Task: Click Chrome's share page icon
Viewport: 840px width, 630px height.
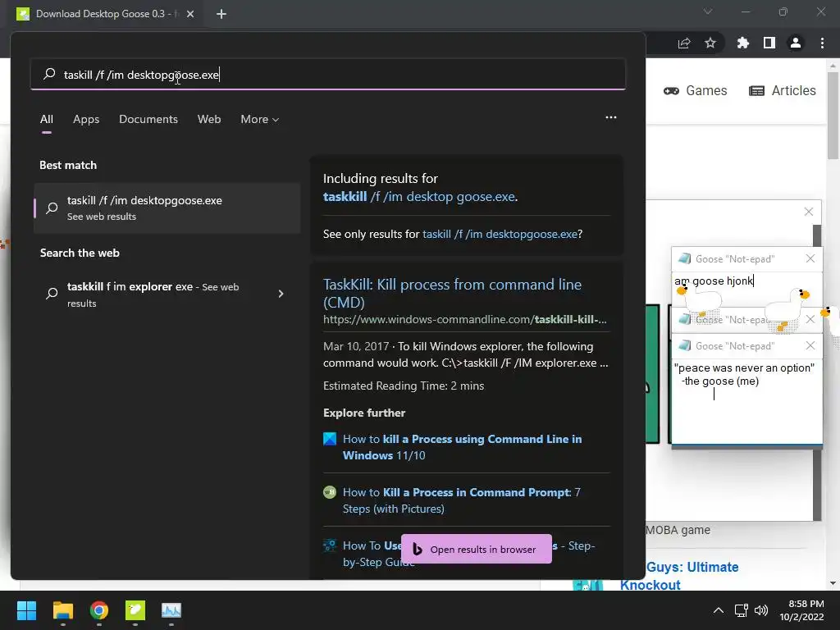Action: (684, 43)
